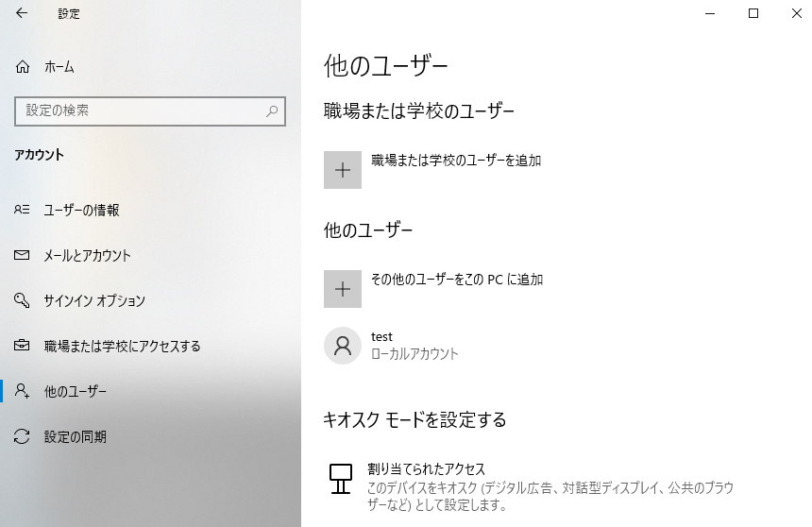The height and width of the screenshot is (527, 812).
Task: Click the plus icon for 職場または学校のユーザーを追加
Action: (x=343, y=170)
